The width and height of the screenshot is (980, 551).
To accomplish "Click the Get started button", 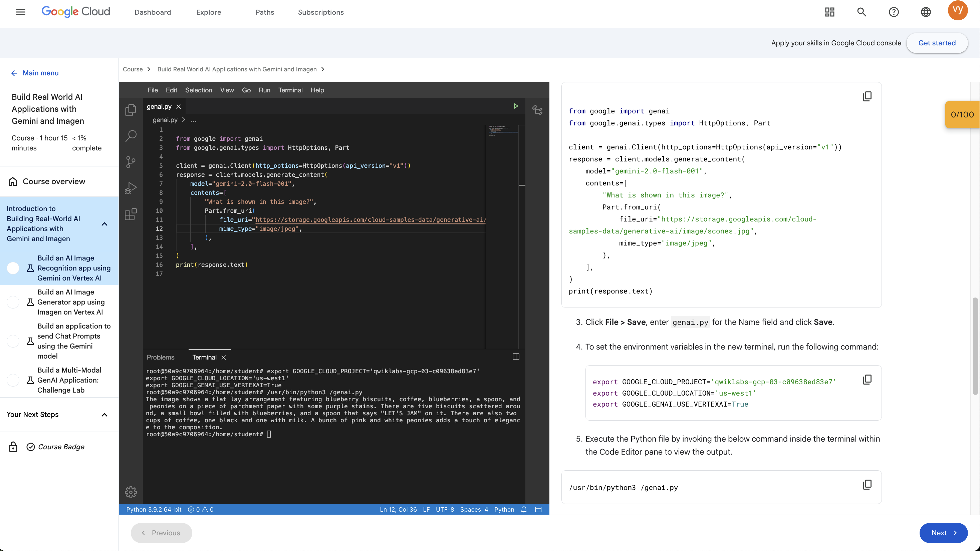I will point(937,43).
